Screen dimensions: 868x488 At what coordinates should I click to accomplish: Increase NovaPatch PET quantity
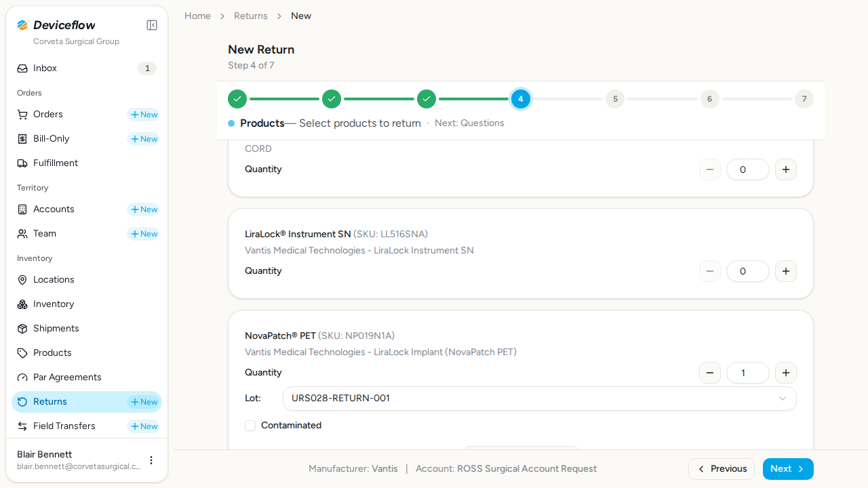[786, 373]
